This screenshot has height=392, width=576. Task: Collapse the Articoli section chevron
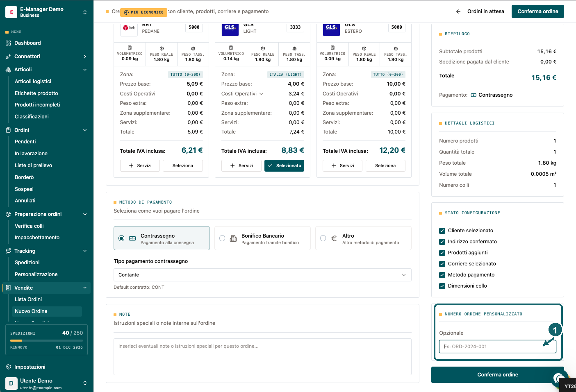point(85,70)
